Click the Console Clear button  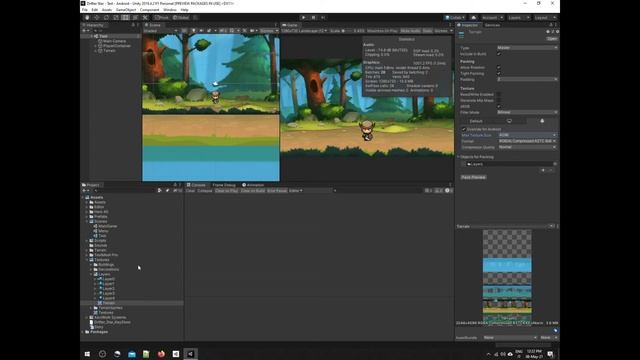(190, 191)
